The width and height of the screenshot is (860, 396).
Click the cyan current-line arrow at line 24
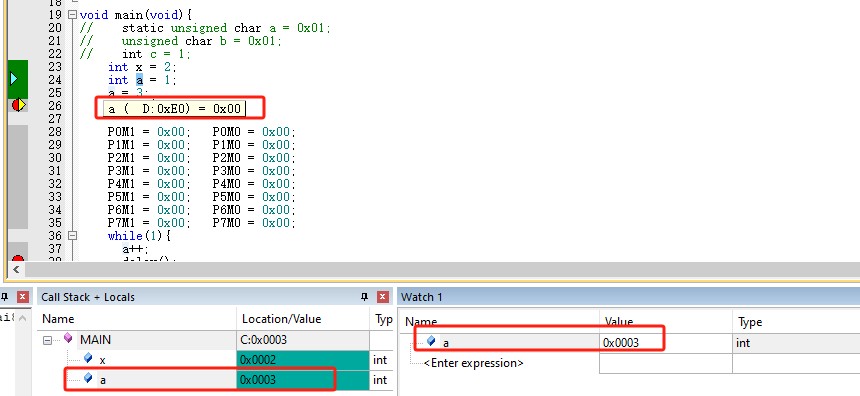click(14, 80)
